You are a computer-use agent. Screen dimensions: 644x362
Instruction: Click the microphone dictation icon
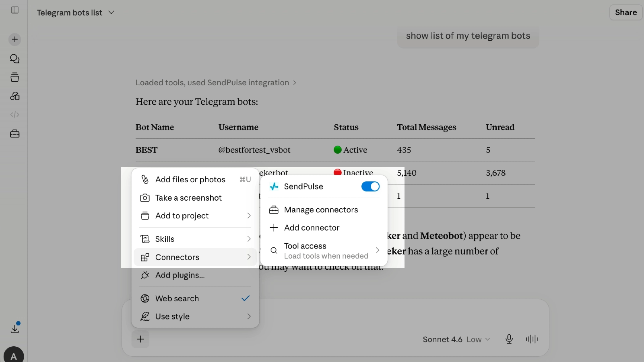509,339
